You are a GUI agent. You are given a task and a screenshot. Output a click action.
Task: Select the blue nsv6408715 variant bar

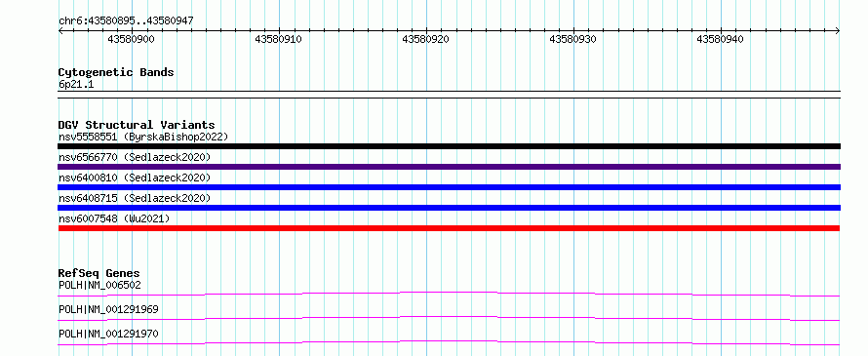(x=449, y=208)
